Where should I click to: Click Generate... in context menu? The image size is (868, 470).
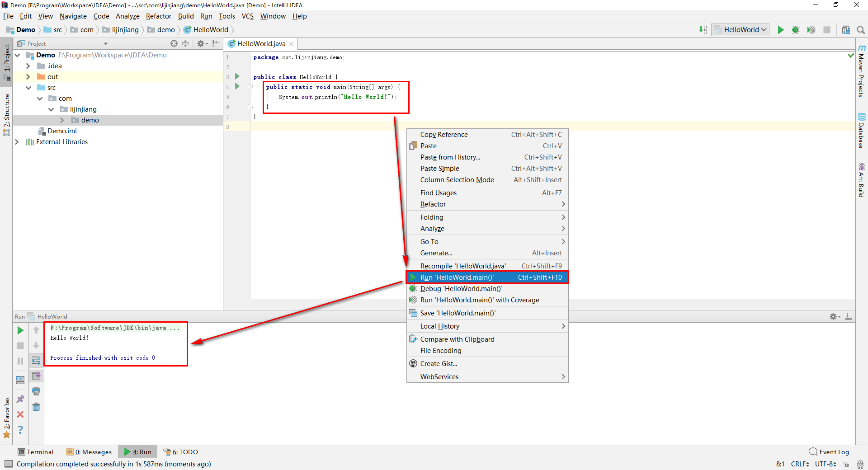[487, 253]
